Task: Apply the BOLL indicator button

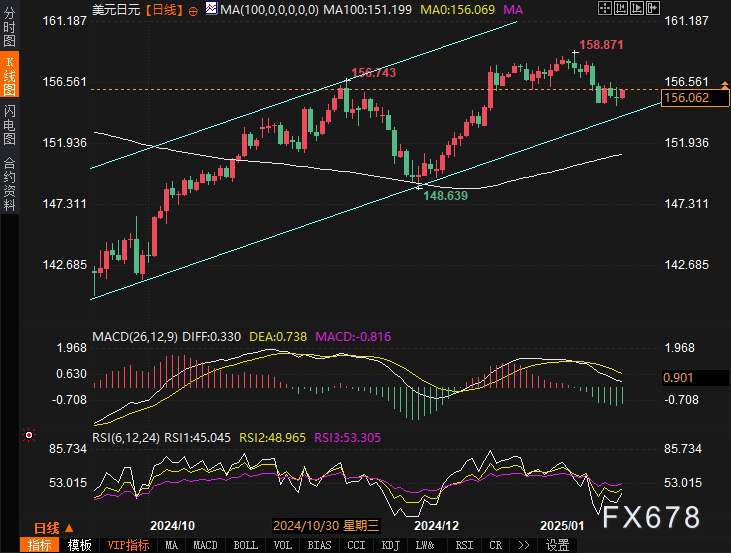Action: click(x=246, y=545)
